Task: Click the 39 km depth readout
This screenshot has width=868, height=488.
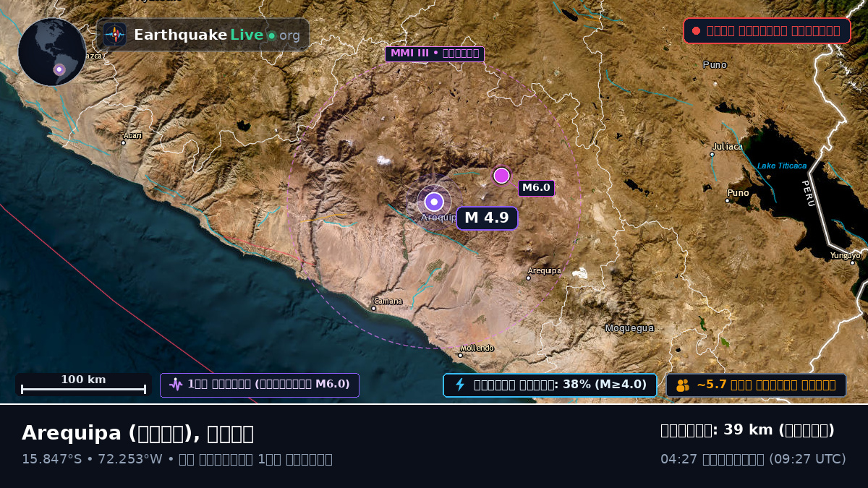Action: point(747,430)
